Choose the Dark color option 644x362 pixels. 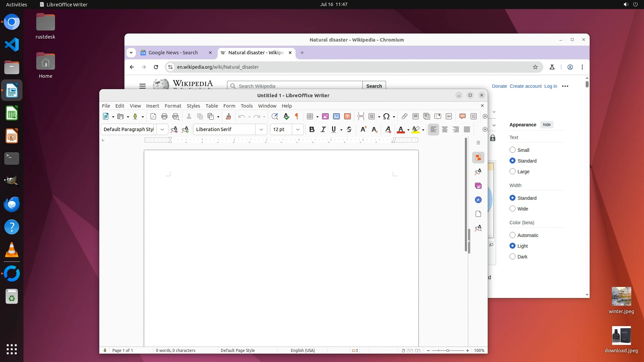[513, 256]
